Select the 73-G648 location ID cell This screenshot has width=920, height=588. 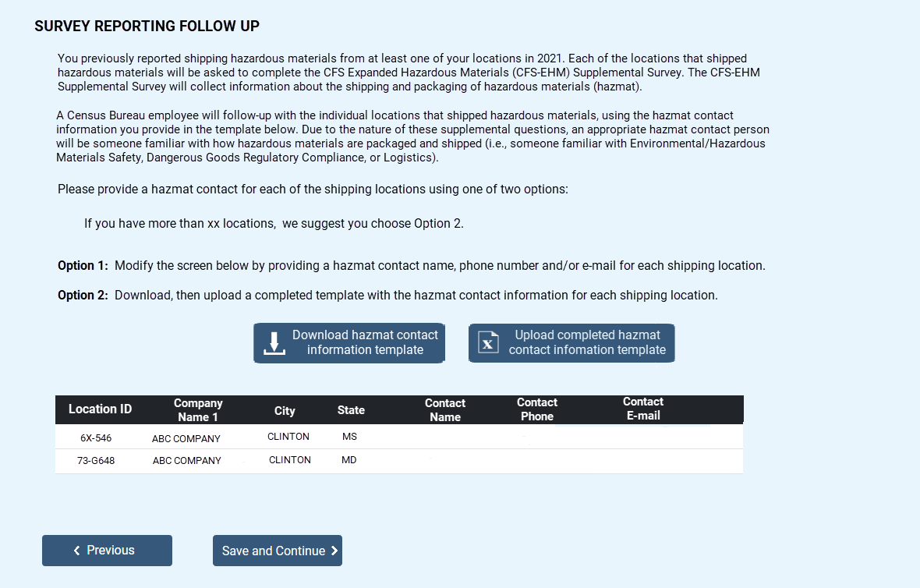96,461
